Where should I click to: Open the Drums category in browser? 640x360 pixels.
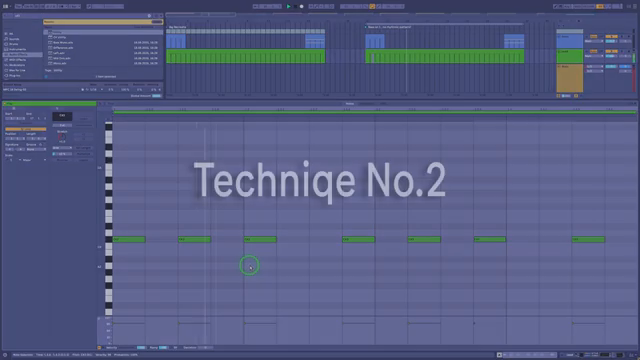coord(13,44)
